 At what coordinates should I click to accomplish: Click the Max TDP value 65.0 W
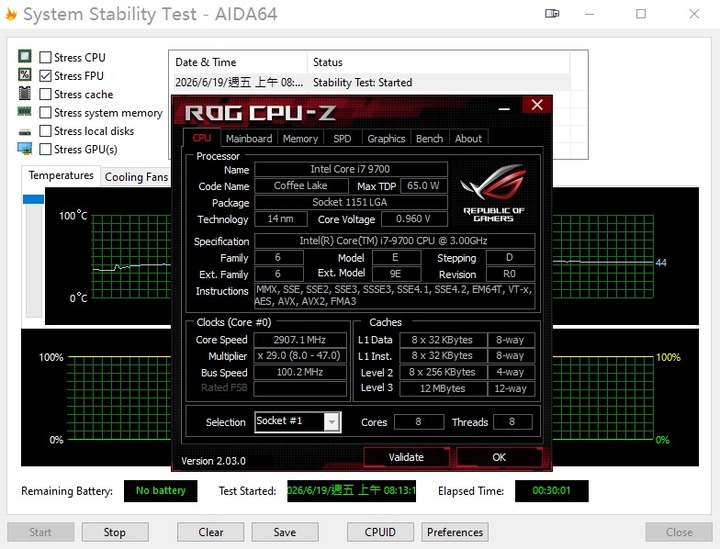(423, 186)
